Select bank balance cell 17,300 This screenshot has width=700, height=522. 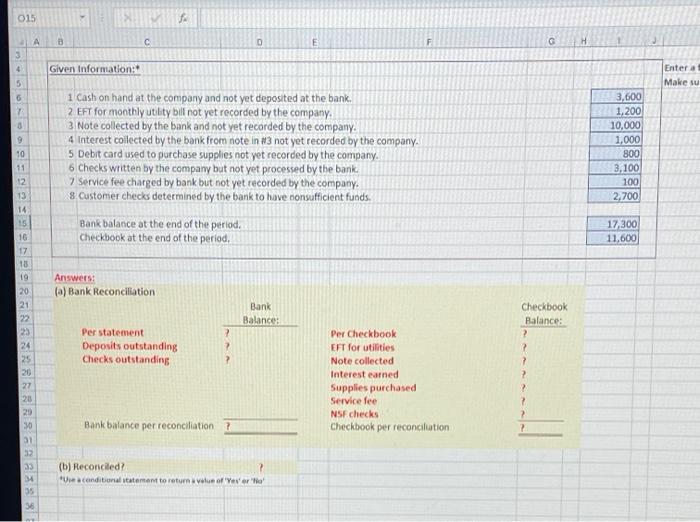click(613, 224)
